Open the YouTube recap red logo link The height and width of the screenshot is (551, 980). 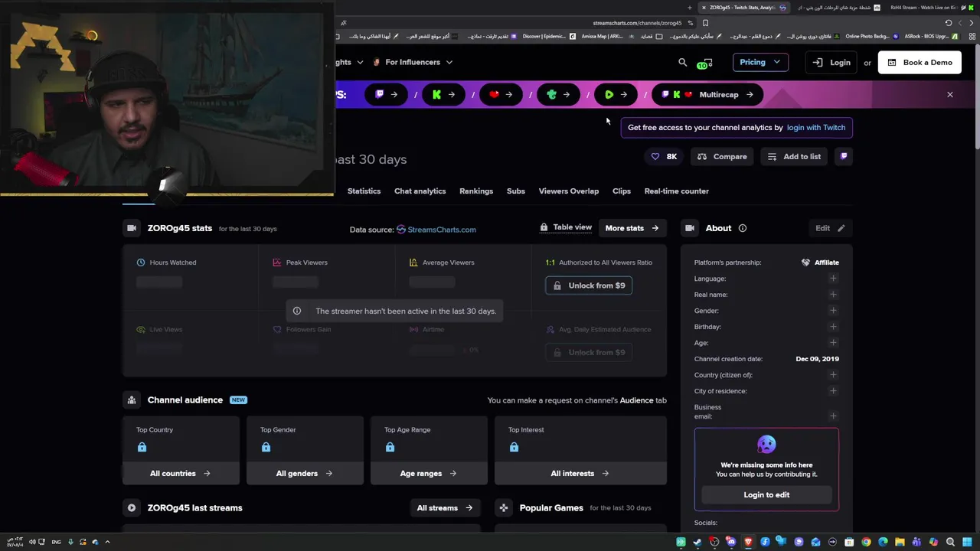[501, 94]
